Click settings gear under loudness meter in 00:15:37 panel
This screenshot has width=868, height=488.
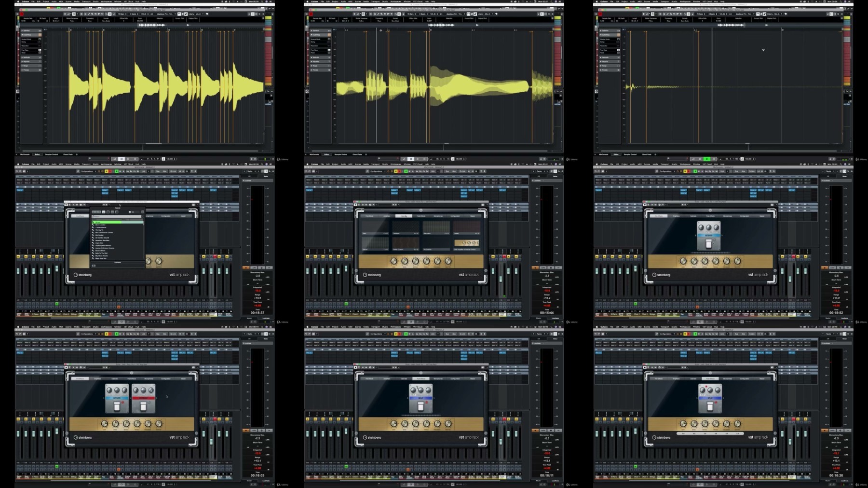261,268
